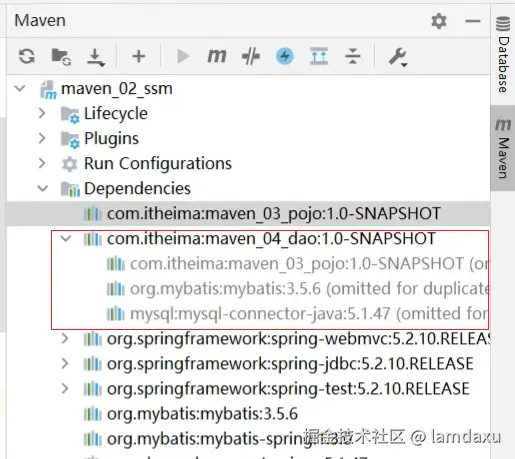Collapse all tree nodes icon

click(353, 56)
